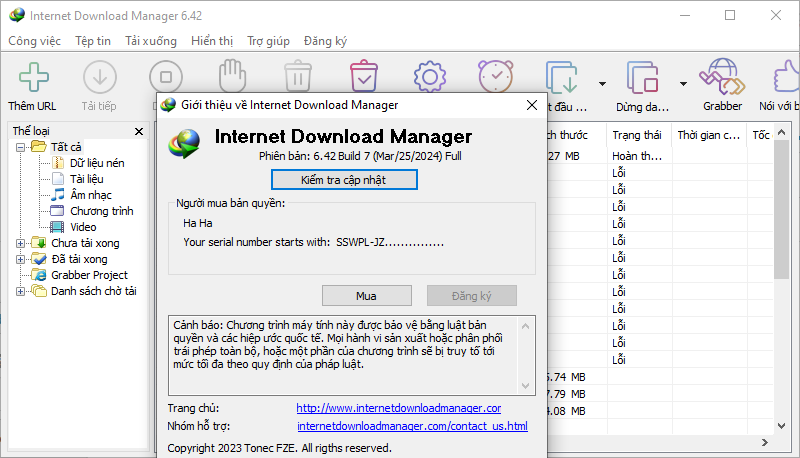Click the horizontal scroll-right arrow
This screenshot has width=800, height=458.
764,443
